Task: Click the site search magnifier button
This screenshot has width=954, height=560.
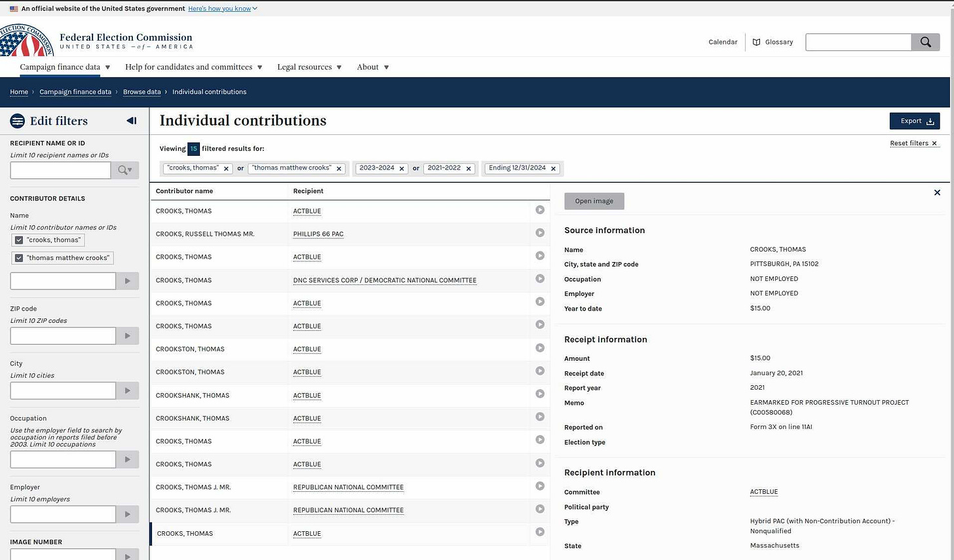Action: coord(925,42)
